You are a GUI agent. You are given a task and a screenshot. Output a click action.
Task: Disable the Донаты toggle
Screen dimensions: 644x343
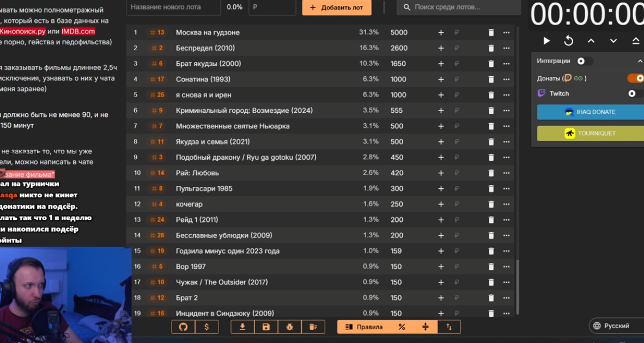(636, 79)
